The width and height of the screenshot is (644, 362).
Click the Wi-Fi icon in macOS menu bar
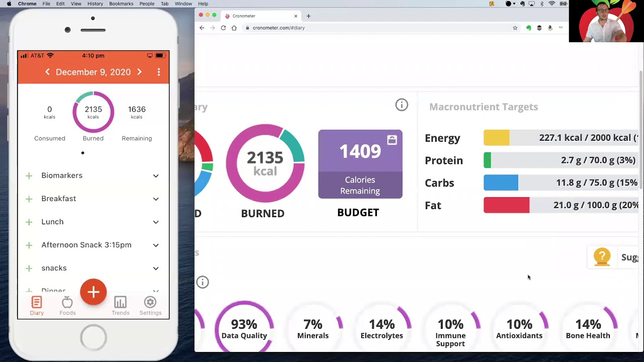tap(552, 4)
